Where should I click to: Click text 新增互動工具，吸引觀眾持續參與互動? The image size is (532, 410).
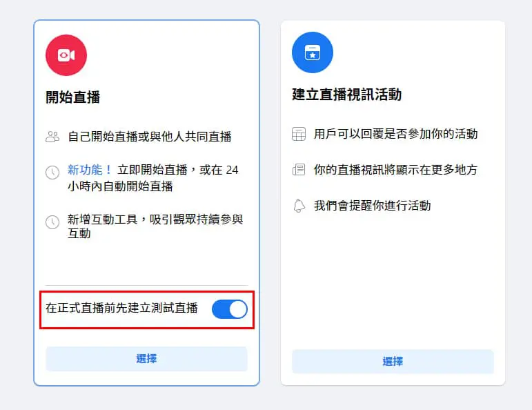coord(155,226)
